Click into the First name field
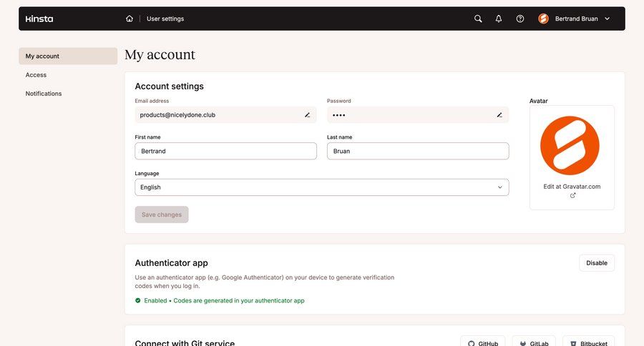 pos(225,151)
